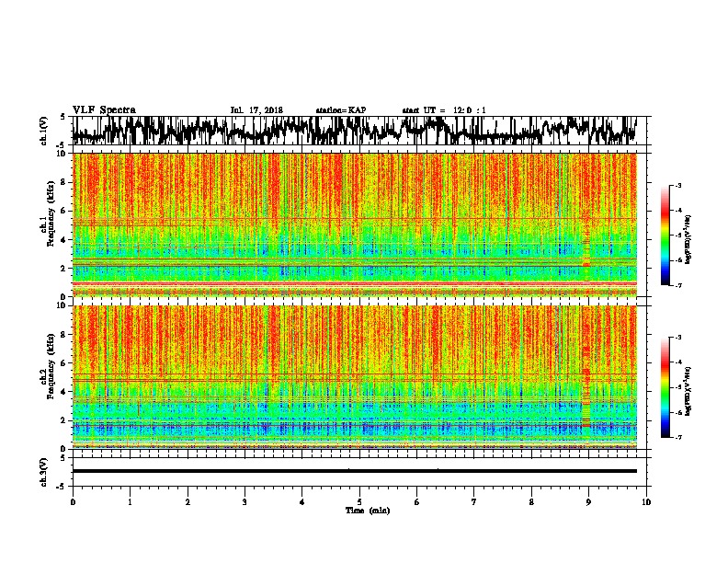Click time axis tick label "9"

pos(588,502)
